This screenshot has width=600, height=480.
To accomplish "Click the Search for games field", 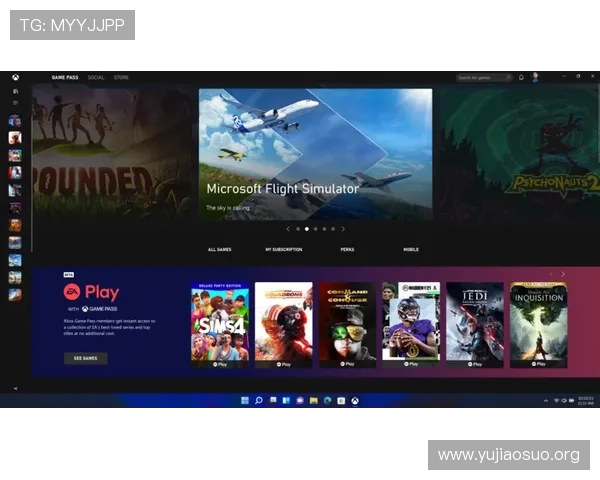I will [x=482, y=77].
